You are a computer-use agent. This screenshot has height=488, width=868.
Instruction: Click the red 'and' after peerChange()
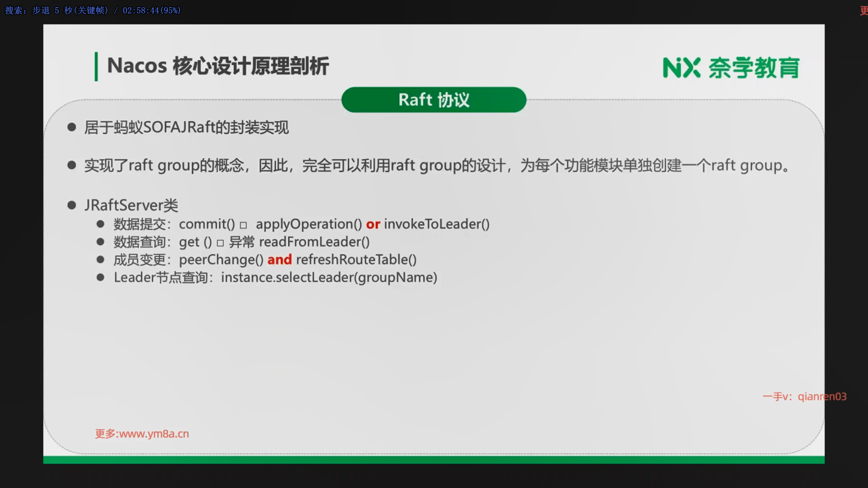pyautogui.click(x=279, y=260)
